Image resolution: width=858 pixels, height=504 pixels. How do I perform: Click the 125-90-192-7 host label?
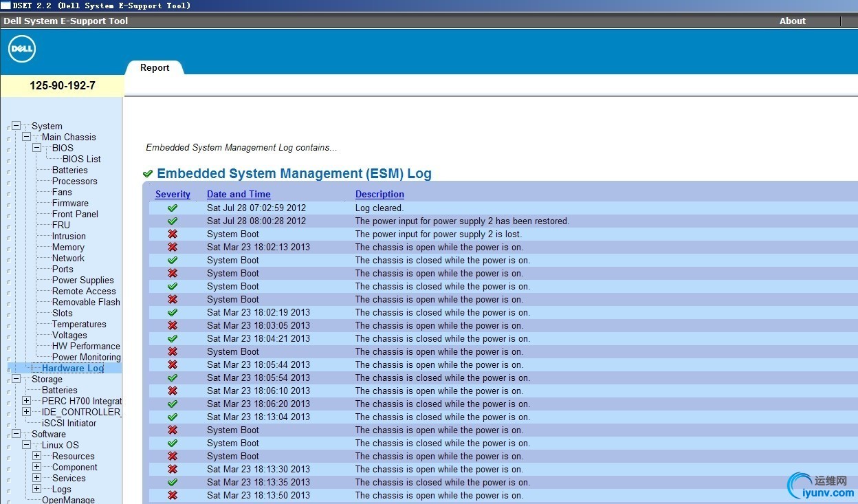click(63, 86)
